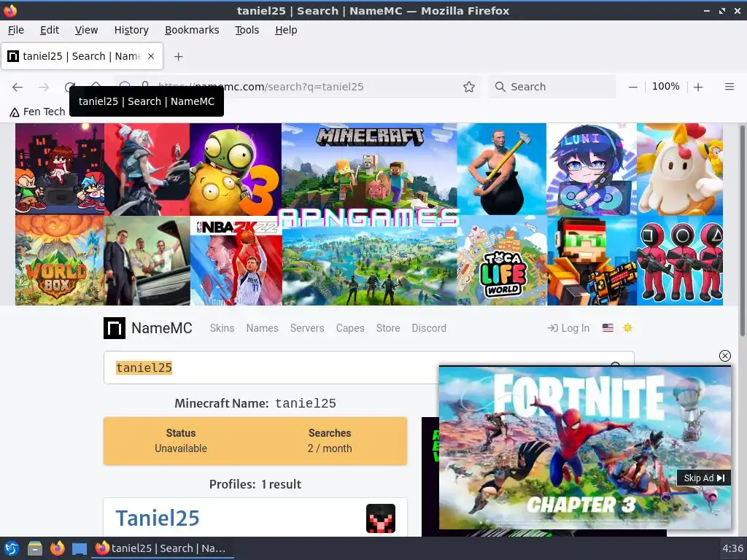Focus the Firefox Search box
The height and width of the screenshot is (560, 747).
click(553, 87)
